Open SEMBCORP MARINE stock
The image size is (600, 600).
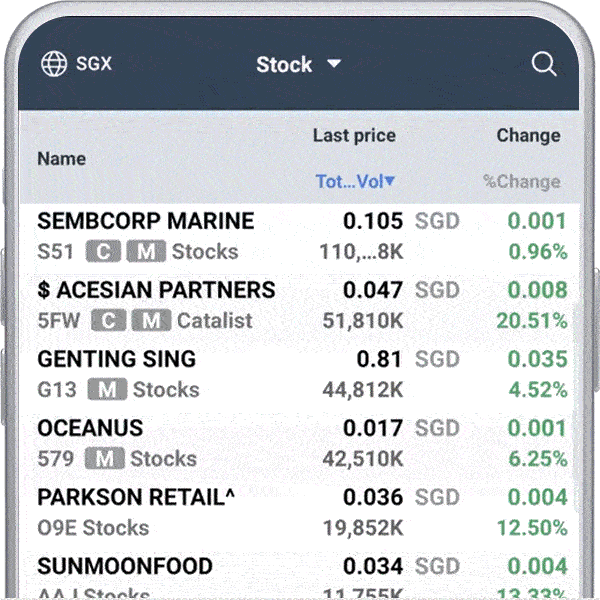click(146, 221)
